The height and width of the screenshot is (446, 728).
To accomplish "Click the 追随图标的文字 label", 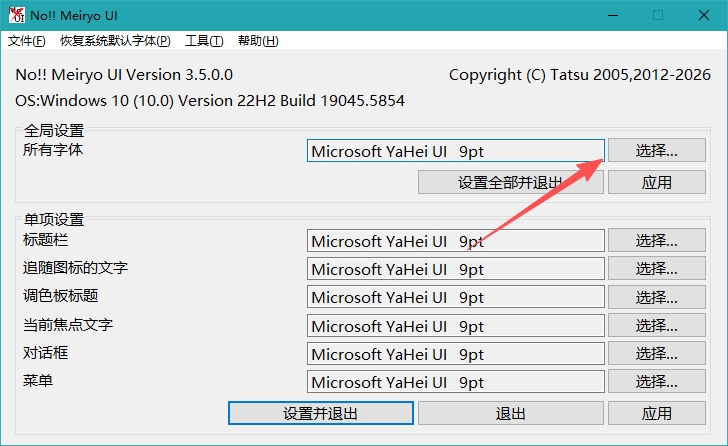I will 75,267.
